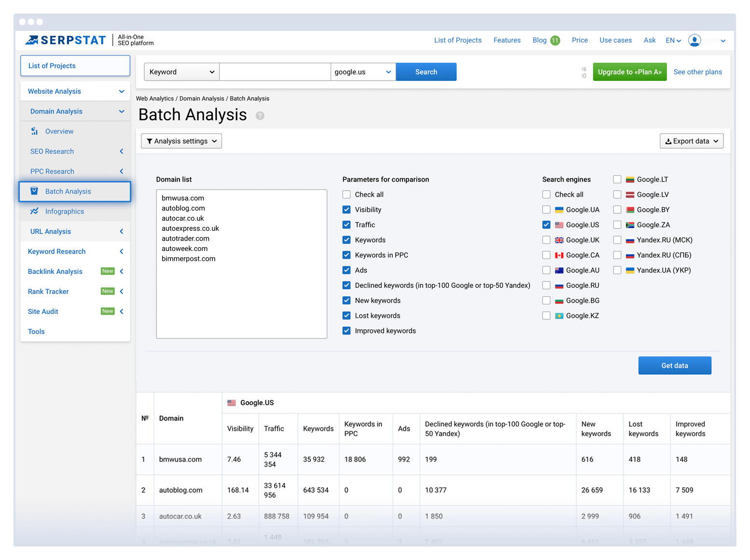Screen dimensions: 750x560
Task: Click the blue Search button
Action: coord(426,72)
